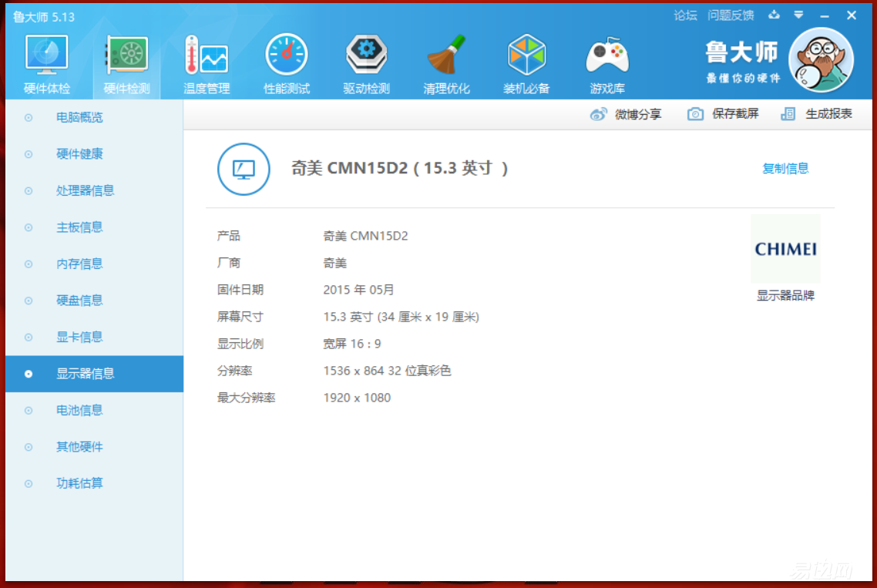Screen dimensions: 877x588
Task: Open the 论坛 forum link
Action: pyautogui.click(x=685, y=15)
